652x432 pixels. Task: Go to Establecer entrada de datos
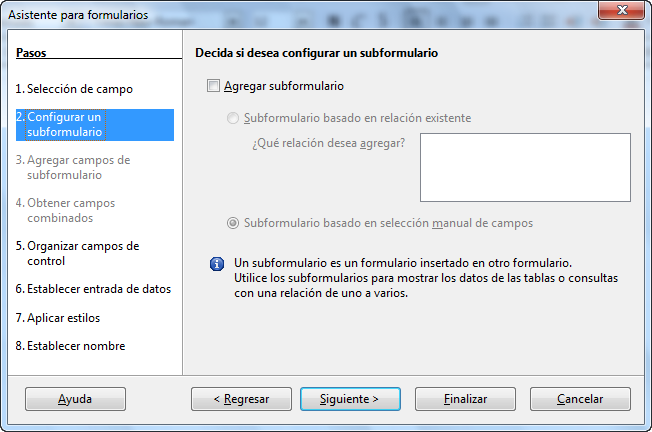(93, 289)
